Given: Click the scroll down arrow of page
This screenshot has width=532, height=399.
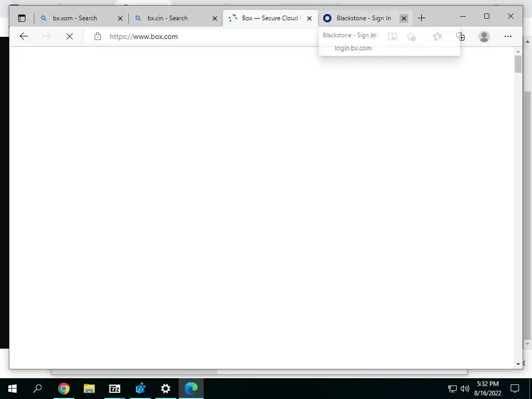Looking at the screenshot, I should [518, 364].
